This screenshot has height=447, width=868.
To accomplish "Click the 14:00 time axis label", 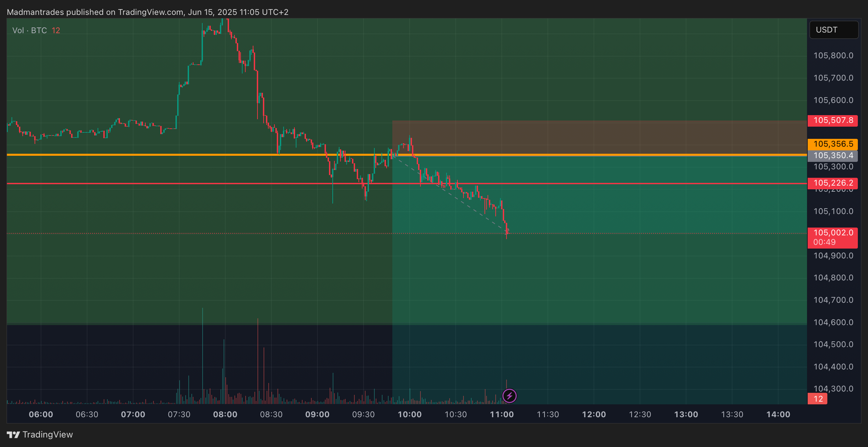I will coord(778,414).
